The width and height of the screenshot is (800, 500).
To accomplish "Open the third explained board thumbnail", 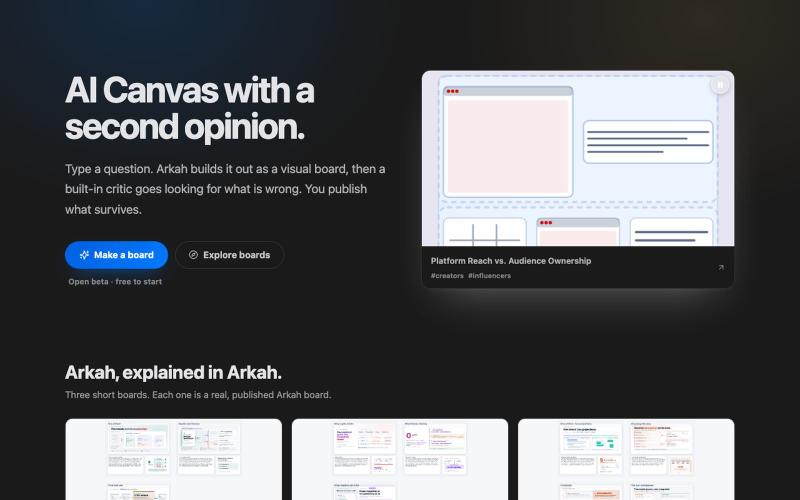I will click(x=626, y=459).
